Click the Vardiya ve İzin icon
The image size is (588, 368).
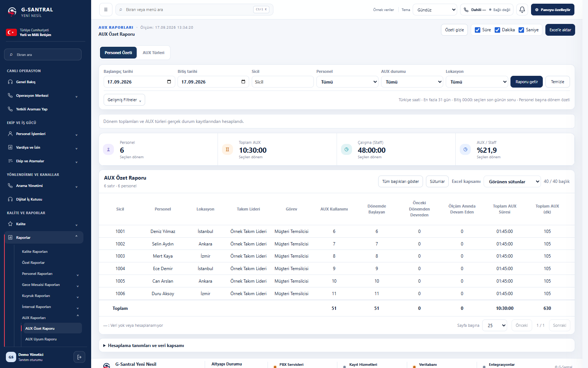pos(10,147)
